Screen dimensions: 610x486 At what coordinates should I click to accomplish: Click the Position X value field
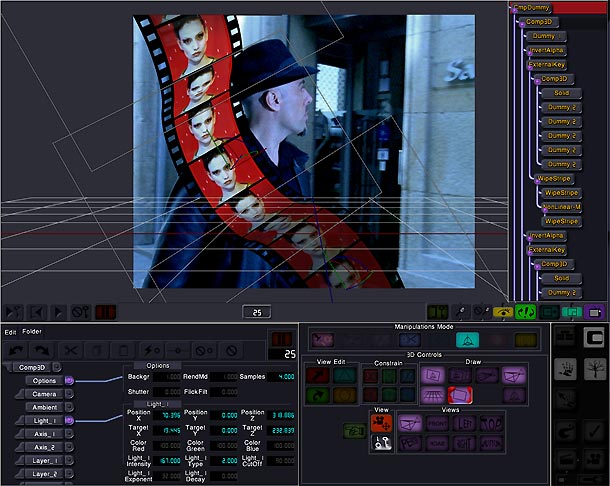pyautogui.click(x=169, y=414)
